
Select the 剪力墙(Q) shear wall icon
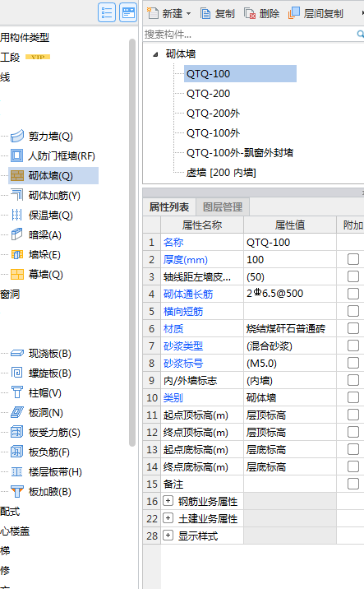point(17,136)
